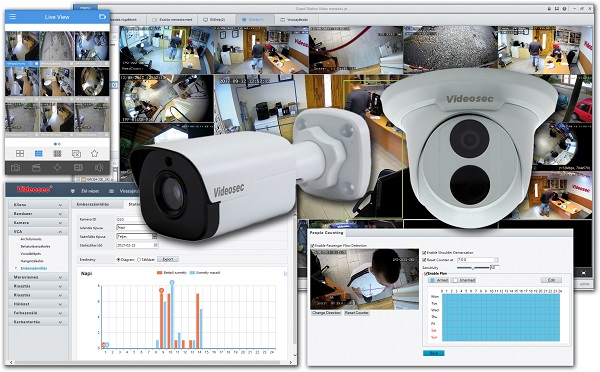Click the Export button
This screenshot has width=600, height=372.
tap(168, 259)
